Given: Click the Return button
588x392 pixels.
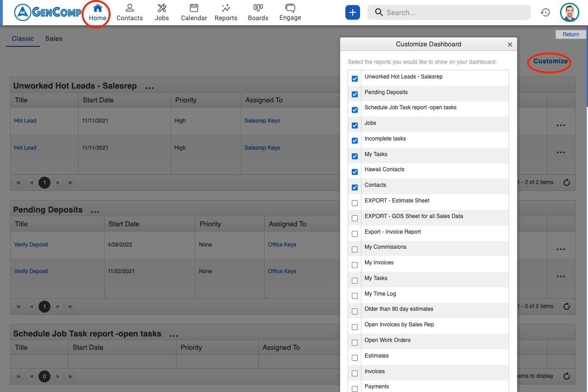Looking at the screenshot, I should 571,34.
